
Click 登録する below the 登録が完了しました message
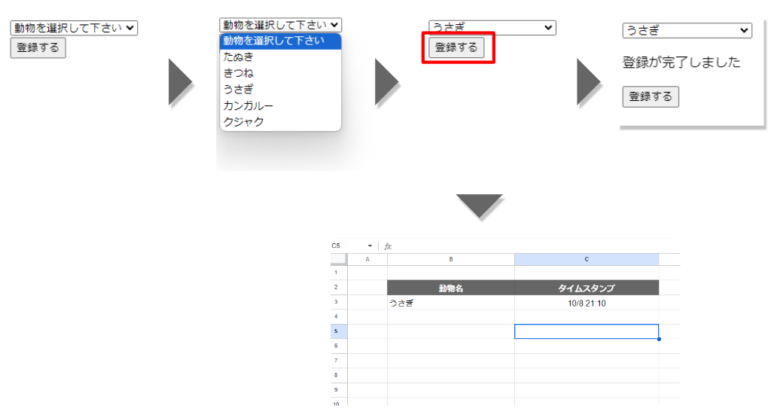click(x=650, y=97)
